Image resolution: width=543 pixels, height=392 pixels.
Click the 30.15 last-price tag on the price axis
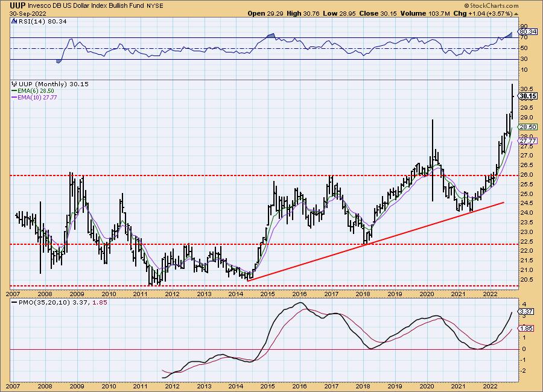[x=528, y=96]
